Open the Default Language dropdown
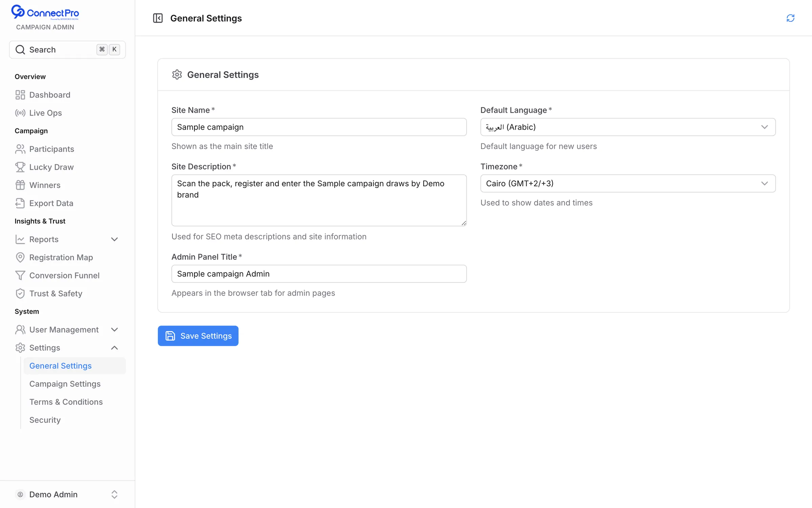Screen dimensions: 812x508 628,127
